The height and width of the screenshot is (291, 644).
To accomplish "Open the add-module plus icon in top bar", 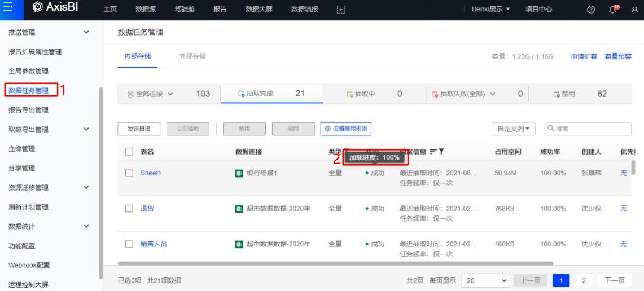I will click(x=340, y=9).
